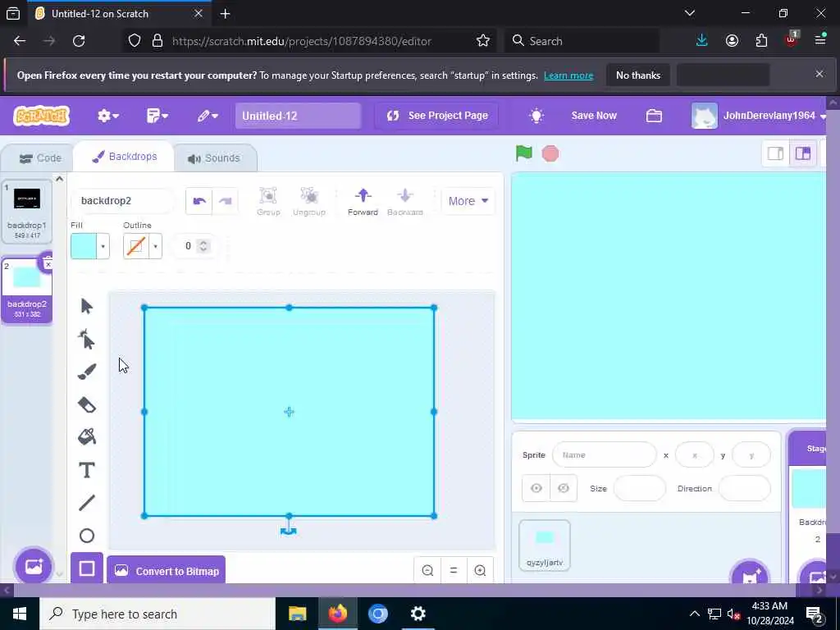The width and height of the screenshot is (840, 630).
Task: Click the Sprite Name field
Action: pos(605,454)
